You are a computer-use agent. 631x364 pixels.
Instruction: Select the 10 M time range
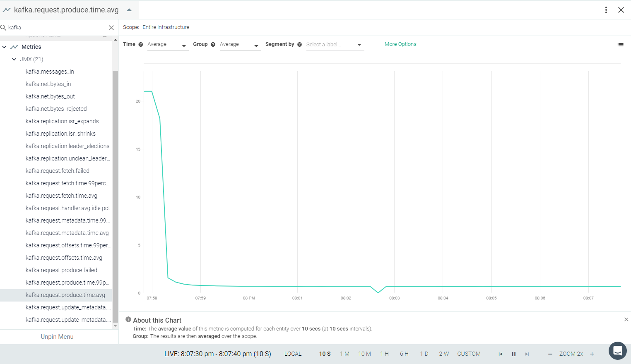364,354
